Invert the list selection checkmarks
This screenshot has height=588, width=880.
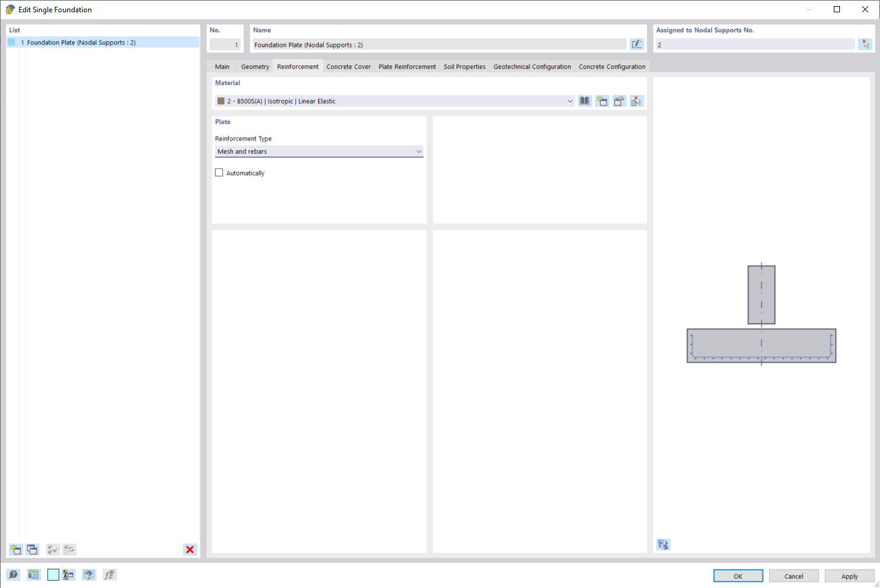(x=69, y=549)
